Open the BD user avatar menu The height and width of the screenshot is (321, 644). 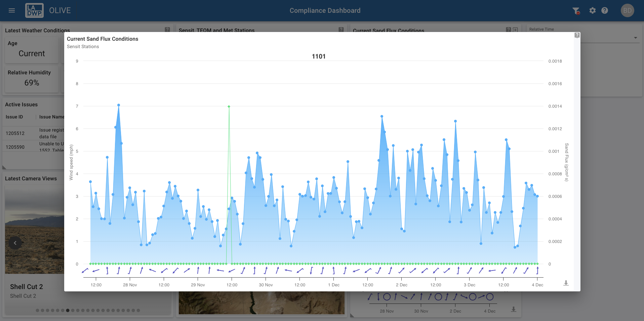click(x=627, y=11)
